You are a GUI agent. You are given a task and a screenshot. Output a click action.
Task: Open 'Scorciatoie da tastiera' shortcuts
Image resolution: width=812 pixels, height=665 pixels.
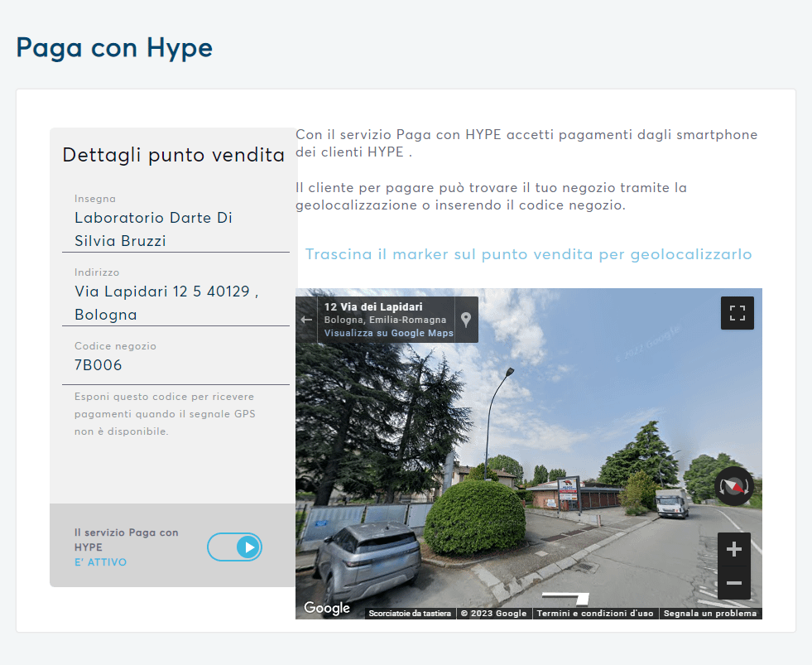point(410,613)
